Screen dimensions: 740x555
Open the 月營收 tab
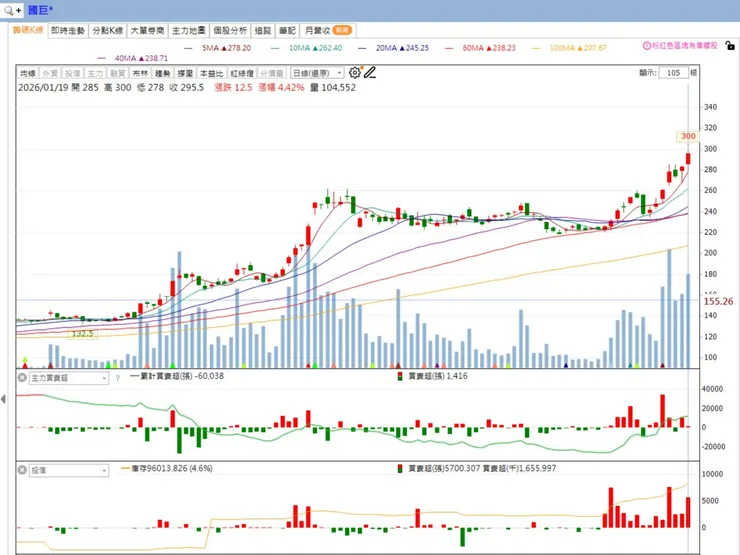click(x=328, y=31)
